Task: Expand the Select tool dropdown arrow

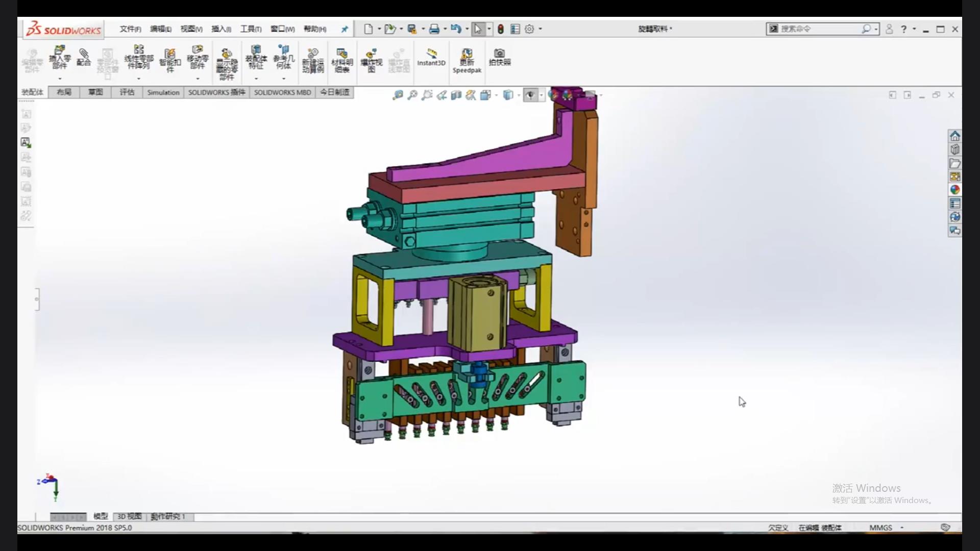Action: pos(489,29)
